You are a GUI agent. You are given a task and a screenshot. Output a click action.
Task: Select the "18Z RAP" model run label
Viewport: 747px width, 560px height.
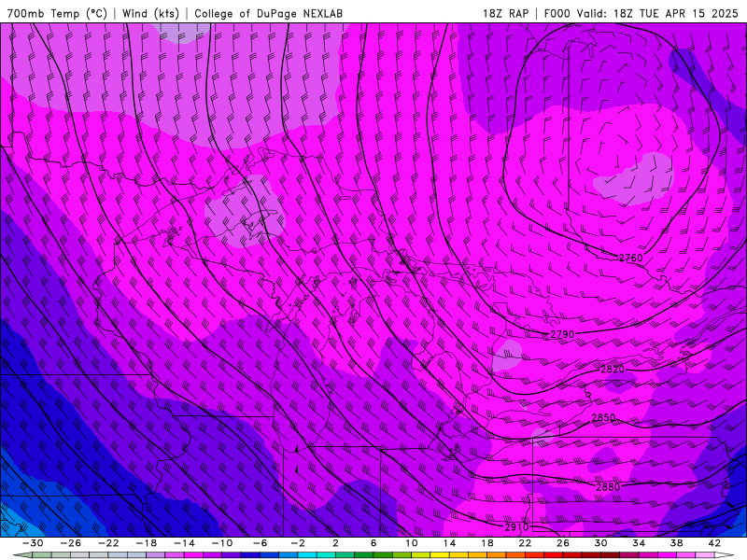pos(505,14)
